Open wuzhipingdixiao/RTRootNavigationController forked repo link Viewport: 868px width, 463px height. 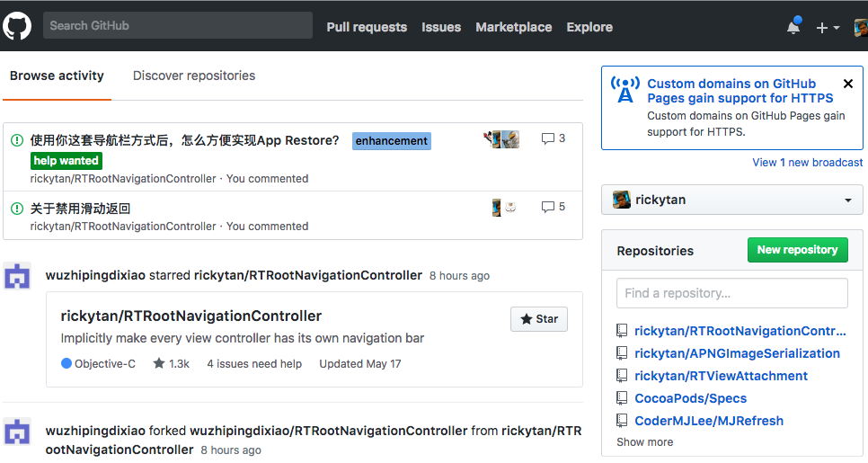pos(329,431)
